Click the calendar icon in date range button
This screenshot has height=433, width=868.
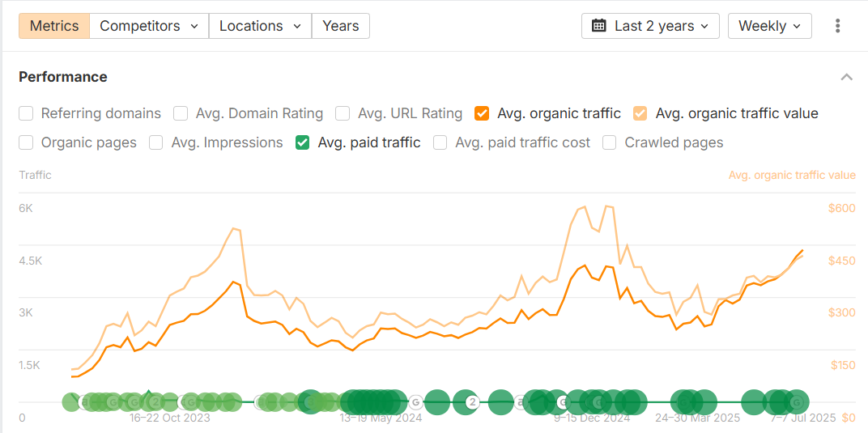(599, 26)
